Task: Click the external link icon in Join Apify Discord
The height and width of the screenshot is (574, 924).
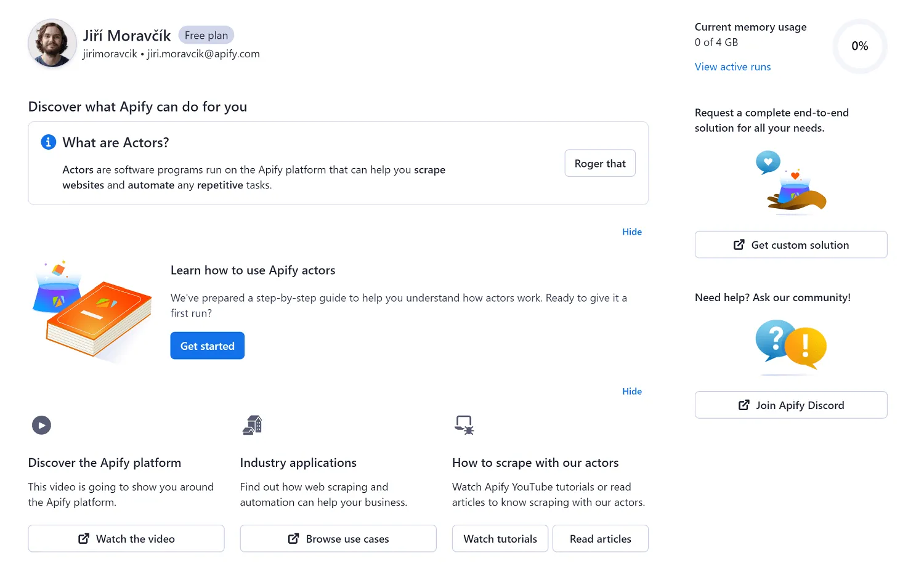Action: pyautogui.click(x=744, y=405)
